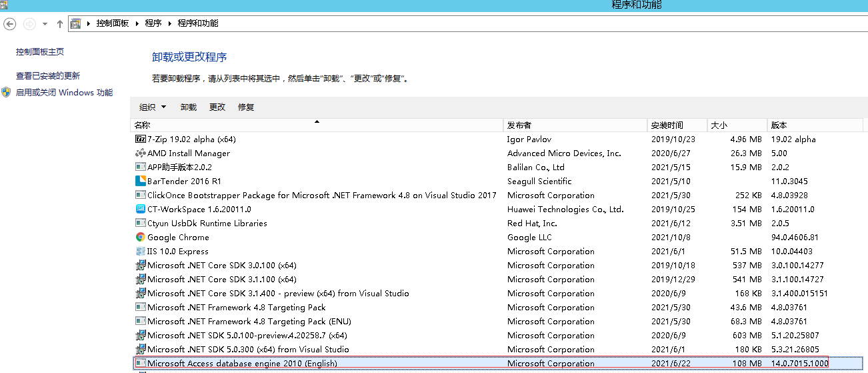868x373 pixels.
Task: Open the 组织 dropdown menu
Action: click(153, 107)
